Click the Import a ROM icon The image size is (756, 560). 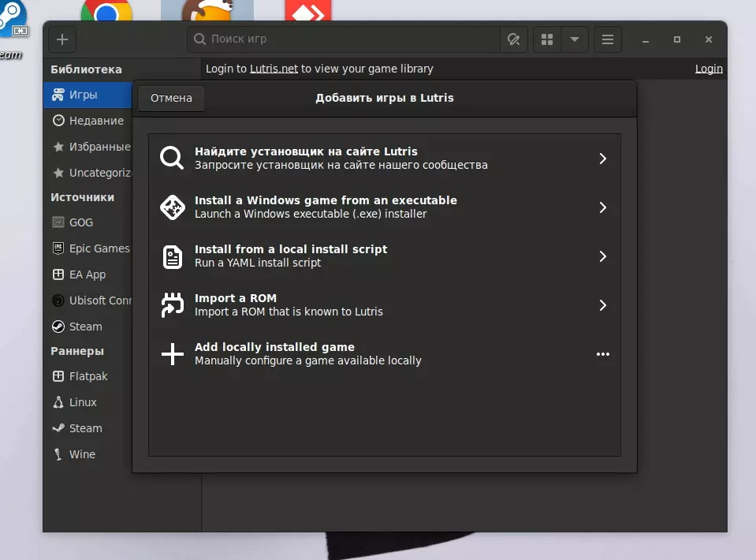pyautogui.click(x=172, y=305)
